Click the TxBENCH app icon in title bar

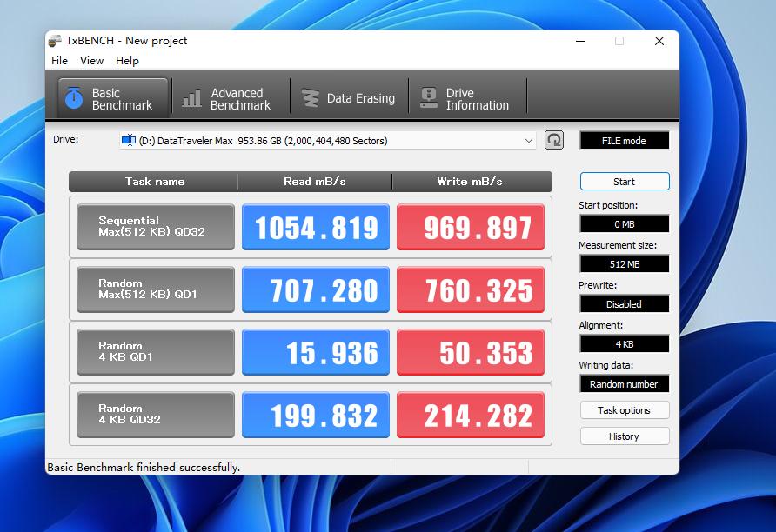[55, 41]
